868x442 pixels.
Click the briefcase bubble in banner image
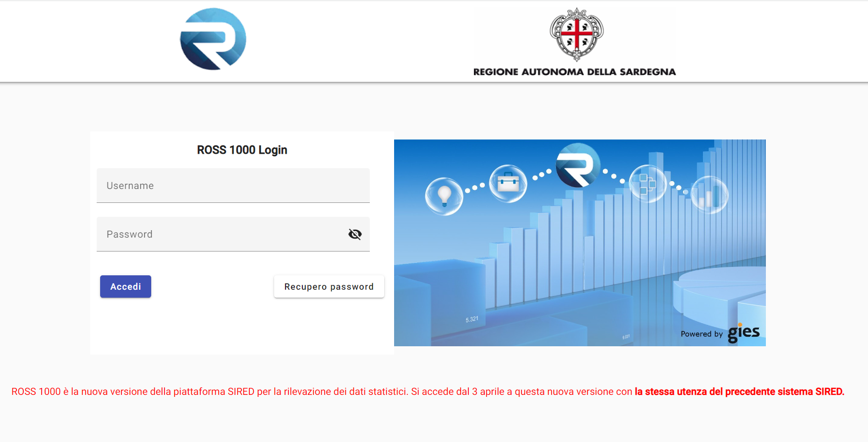click(508, 184)
